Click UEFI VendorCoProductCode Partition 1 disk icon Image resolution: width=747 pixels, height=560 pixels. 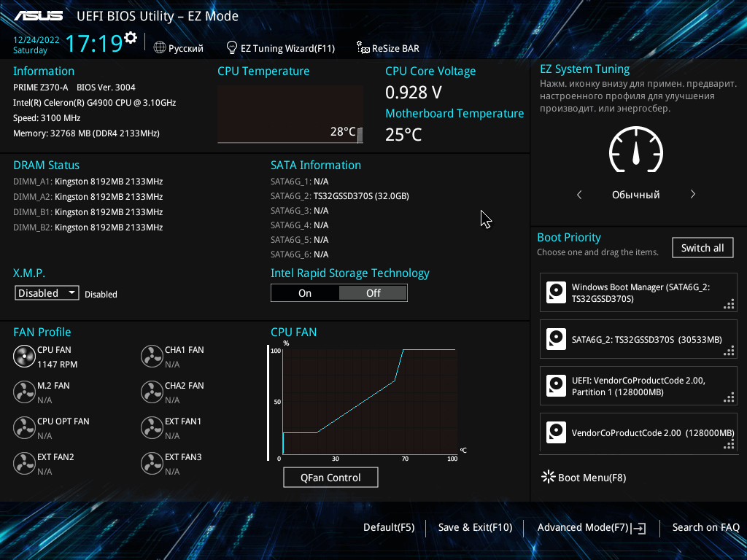pos(556,386)
